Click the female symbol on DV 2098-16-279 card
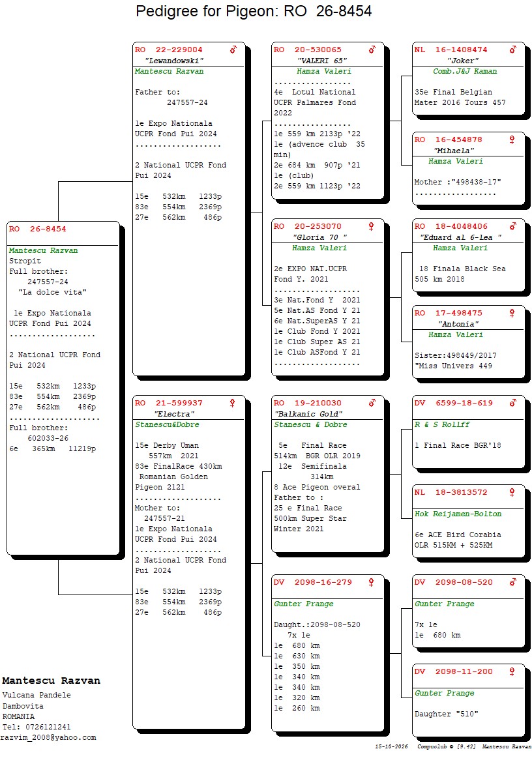This screenshot has width=532, height=764. click(x=371, y=581)
